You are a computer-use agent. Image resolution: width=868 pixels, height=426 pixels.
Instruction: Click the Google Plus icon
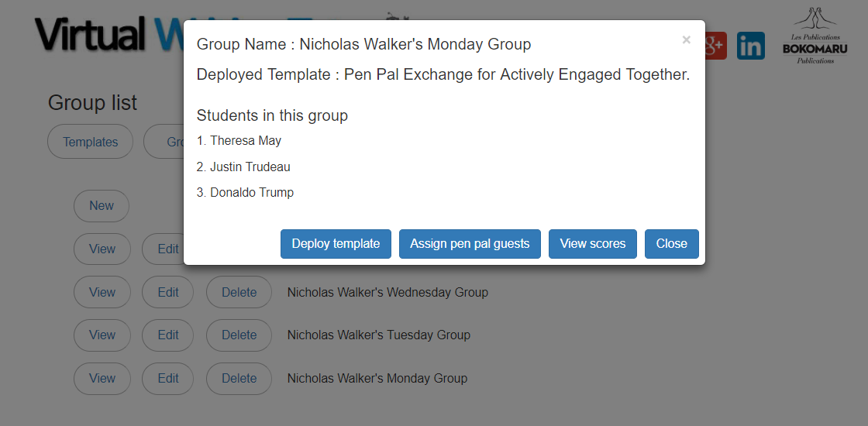tap(715, 46)
